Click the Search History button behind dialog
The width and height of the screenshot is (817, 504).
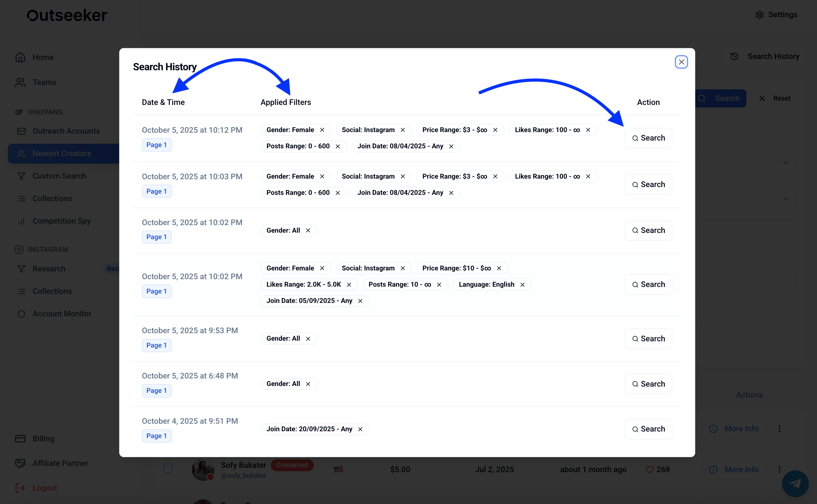click(764, 57)
